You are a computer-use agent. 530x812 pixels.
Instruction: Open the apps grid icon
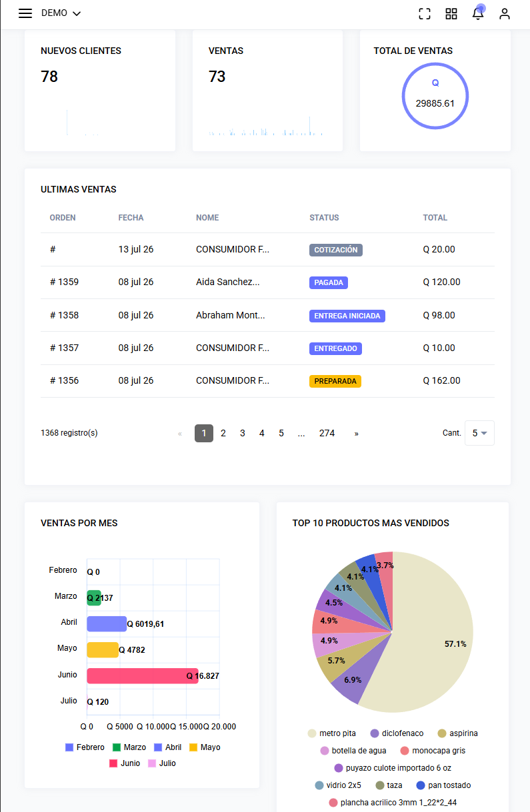tap(451, 14)
